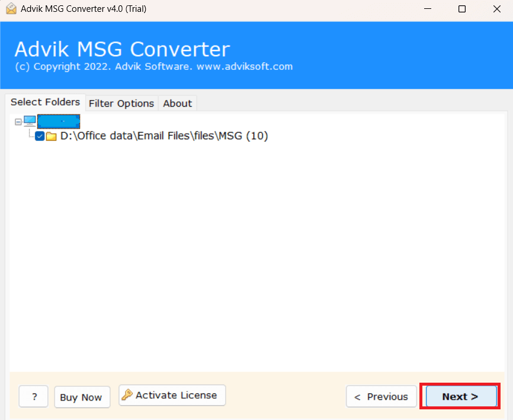Image resolution: width=513 pixels, height=420 pixels.
Task: Select D:\Office data\Email Files\files\MSG (10) row
Action: [x=164, y=136]
